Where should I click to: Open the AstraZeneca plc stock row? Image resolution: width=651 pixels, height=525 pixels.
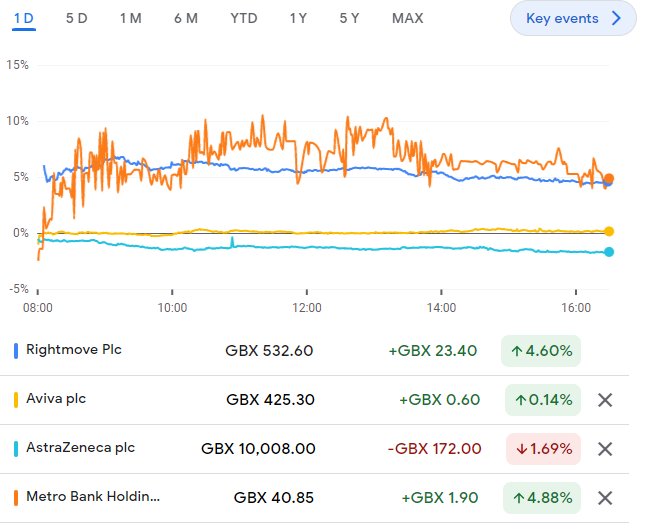point(314,449)
